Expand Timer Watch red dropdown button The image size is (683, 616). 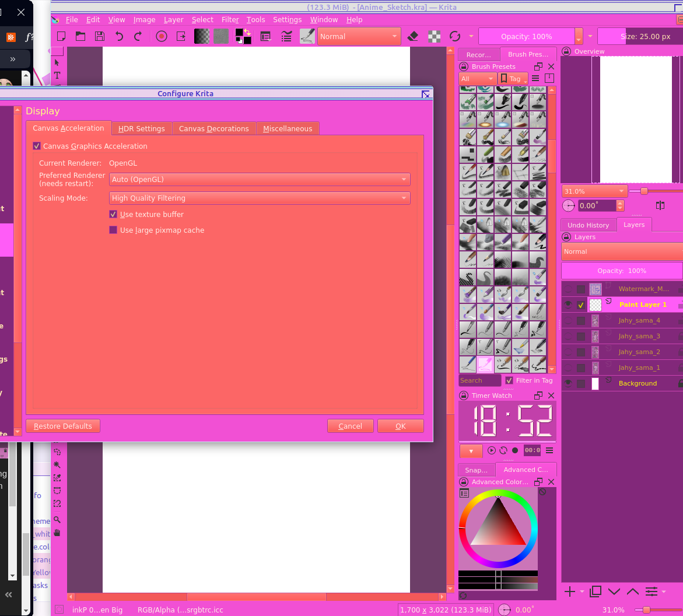coord(471,451)
